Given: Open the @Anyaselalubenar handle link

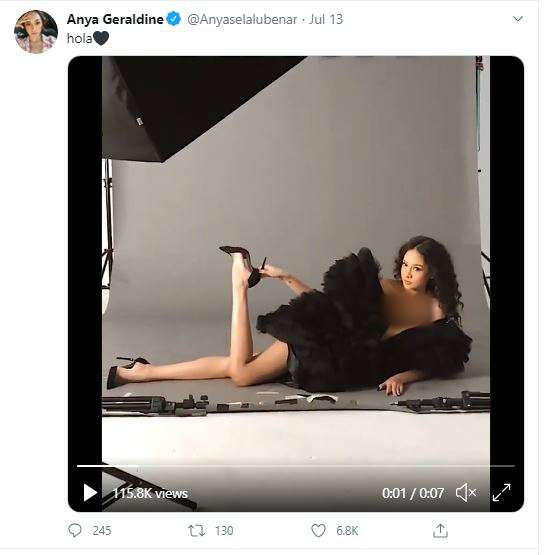Looking at the screenshot, I should (242, 19).
